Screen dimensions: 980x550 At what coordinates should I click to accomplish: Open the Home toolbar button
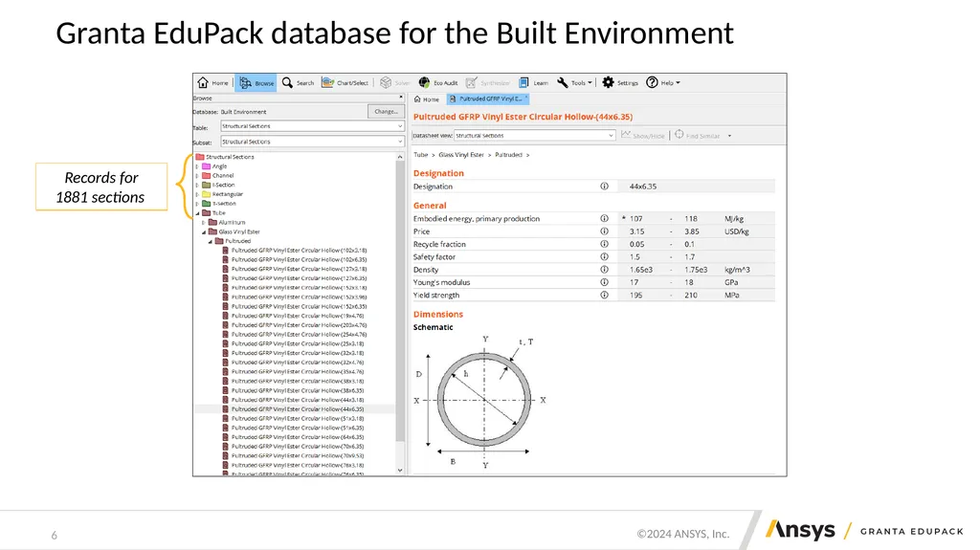212,82
